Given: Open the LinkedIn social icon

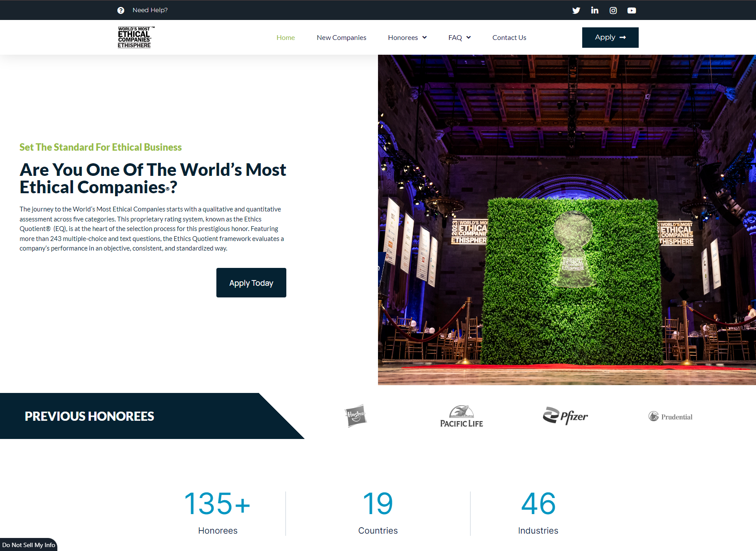Looking at the screenshot, I should 594,10.
